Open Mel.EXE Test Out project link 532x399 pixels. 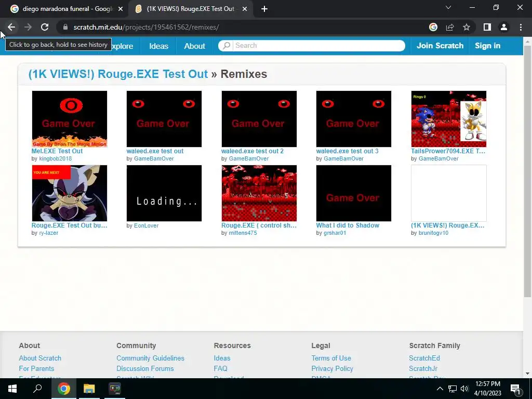tap(57, 151)
